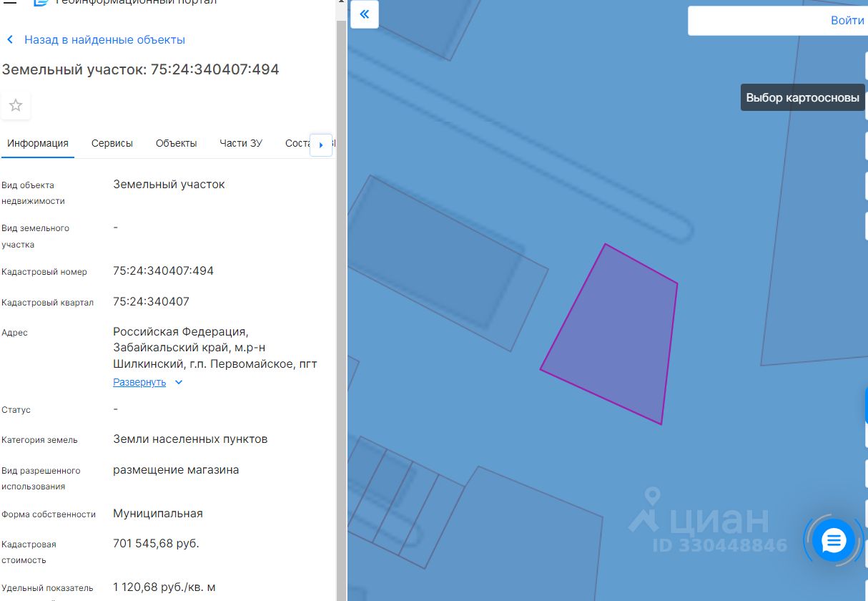The height and width of the screenshot is (601, 868).
Task: Open the Объекты tab
Action: click(x=176, y=143)
